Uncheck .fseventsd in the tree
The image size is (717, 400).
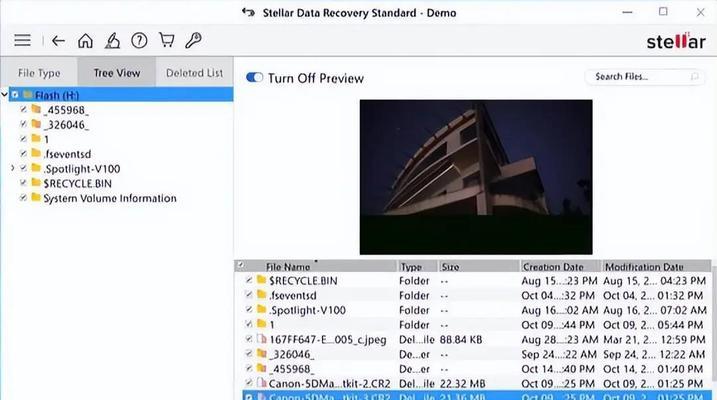[23, 153]
